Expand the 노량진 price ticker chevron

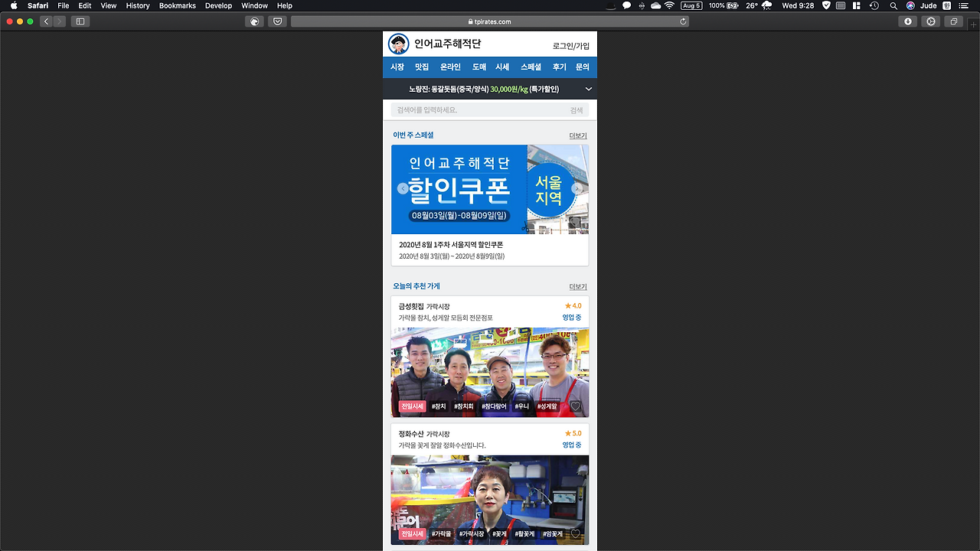point(588,90)
